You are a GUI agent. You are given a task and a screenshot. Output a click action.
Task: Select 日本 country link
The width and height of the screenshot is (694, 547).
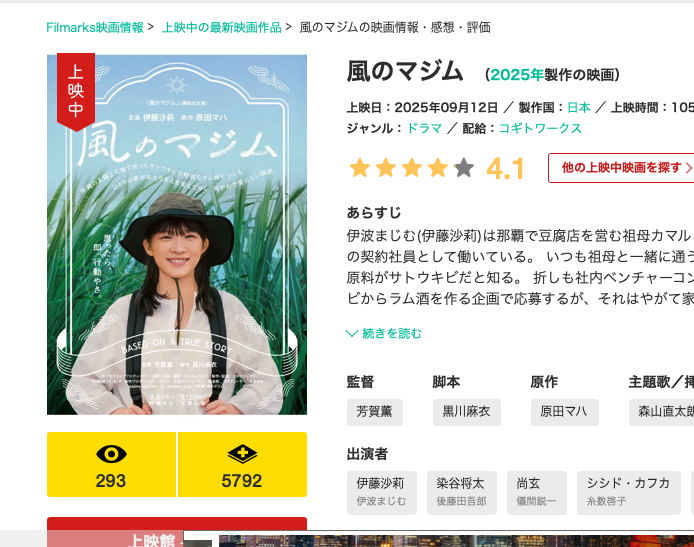click(579, 108)
